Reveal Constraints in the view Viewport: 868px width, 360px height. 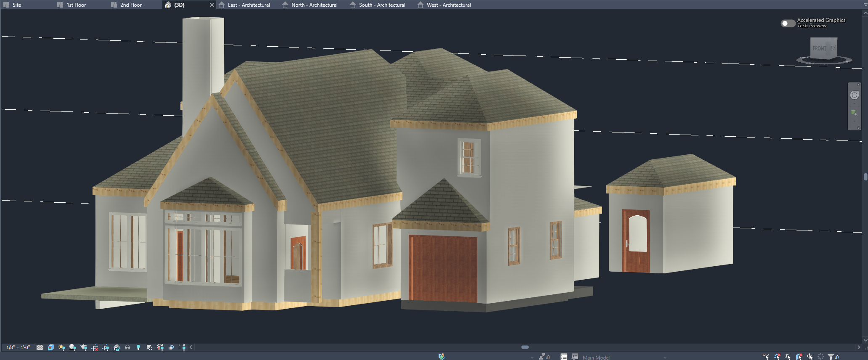point(182,347)
